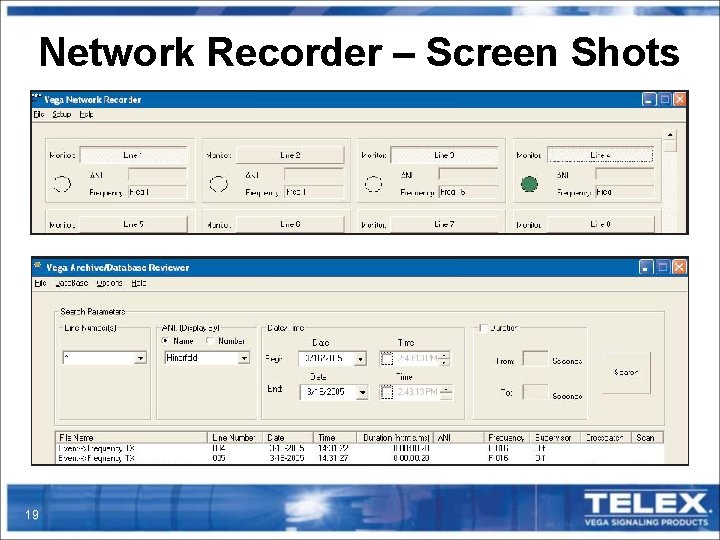The image size is (720, 540).
Task: Select the result row with time 14:31:27
Action: pyautogui.click(x=360, y=458)
